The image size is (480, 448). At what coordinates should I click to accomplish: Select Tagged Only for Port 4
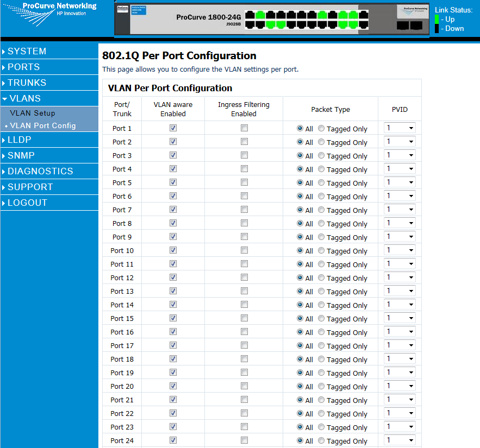[x=321, y=169]
